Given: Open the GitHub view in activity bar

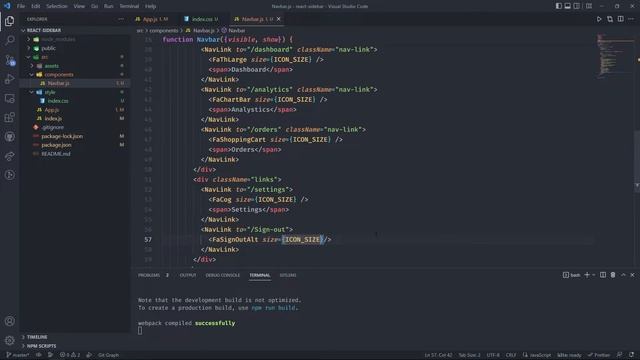Looking at the screenshot, I should [9, 137].
